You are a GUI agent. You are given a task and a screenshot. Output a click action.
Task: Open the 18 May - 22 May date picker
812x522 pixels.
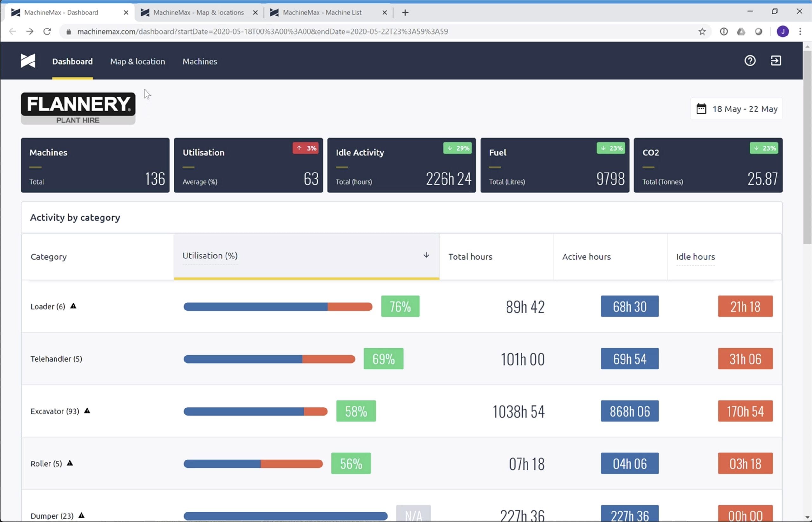tap(737, 109)
